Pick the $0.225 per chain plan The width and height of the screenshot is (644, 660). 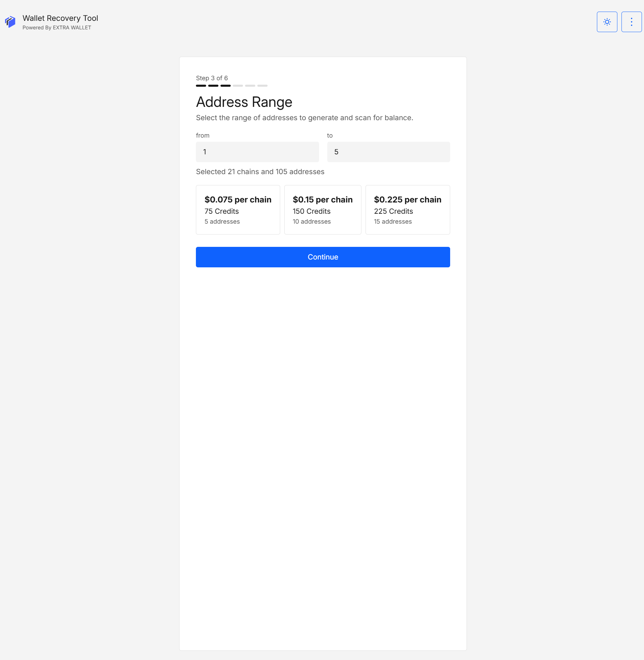pyautogui.click(x=407, y=210)
